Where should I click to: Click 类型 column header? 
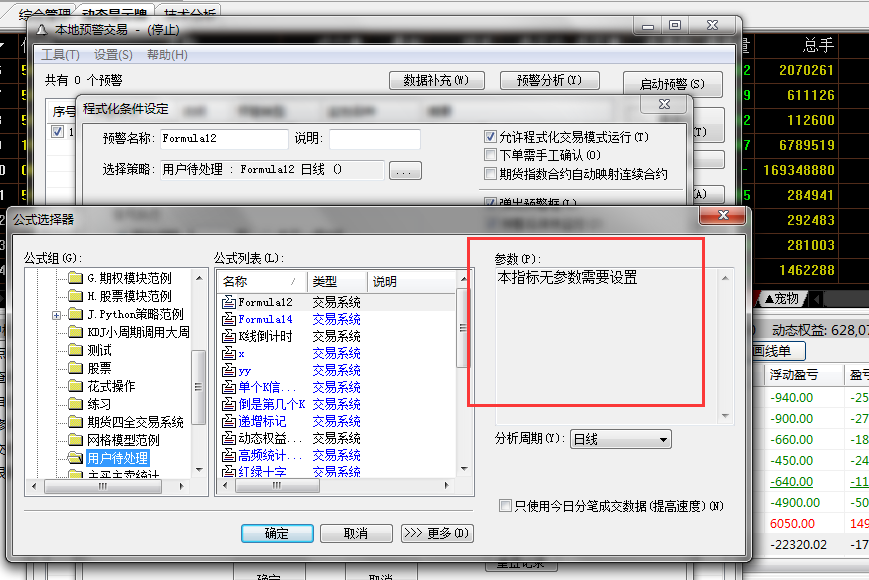tap(336, 281)
